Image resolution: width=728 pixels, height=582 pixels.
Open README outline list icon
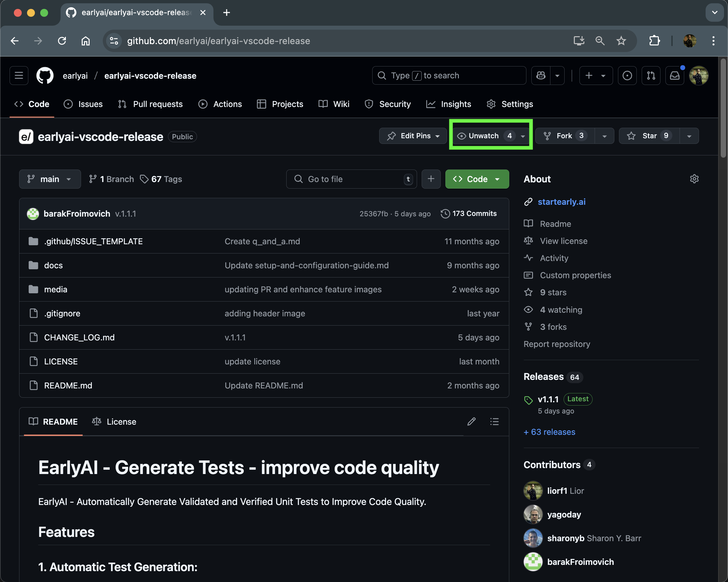(x=494, y=421)
